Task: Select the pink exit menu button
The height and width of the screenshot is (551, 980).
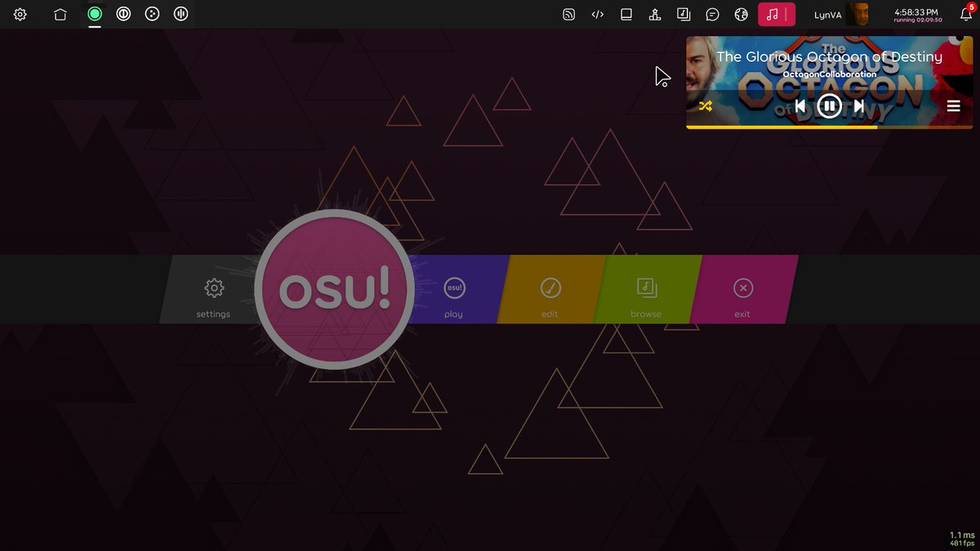Action: 743,290
